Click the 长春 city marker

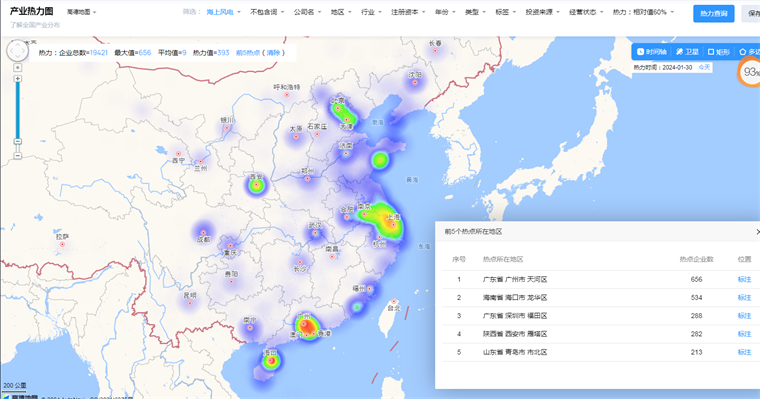pos(435,51)
